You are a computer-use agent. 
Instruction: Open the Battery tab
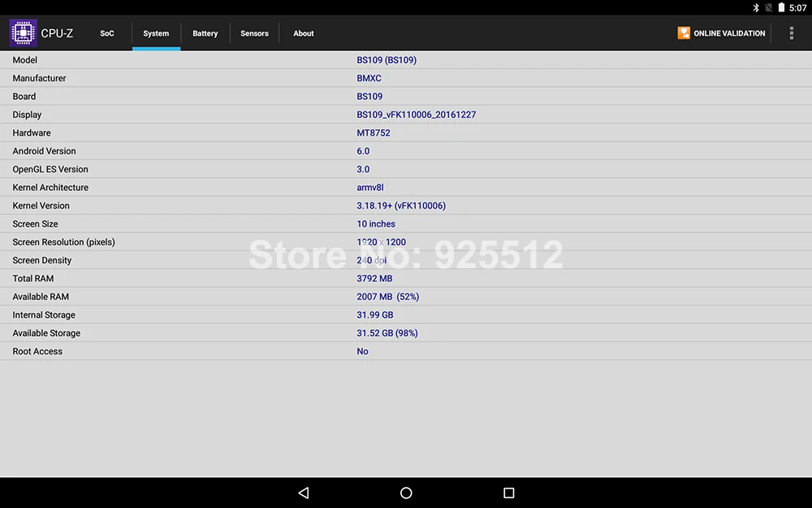(x=205, y=33)
